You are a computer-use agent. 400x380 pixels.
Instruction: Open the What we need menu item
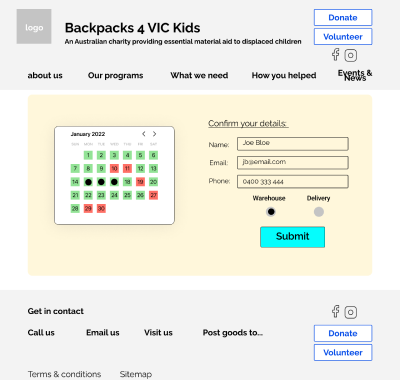coord(199,75)
